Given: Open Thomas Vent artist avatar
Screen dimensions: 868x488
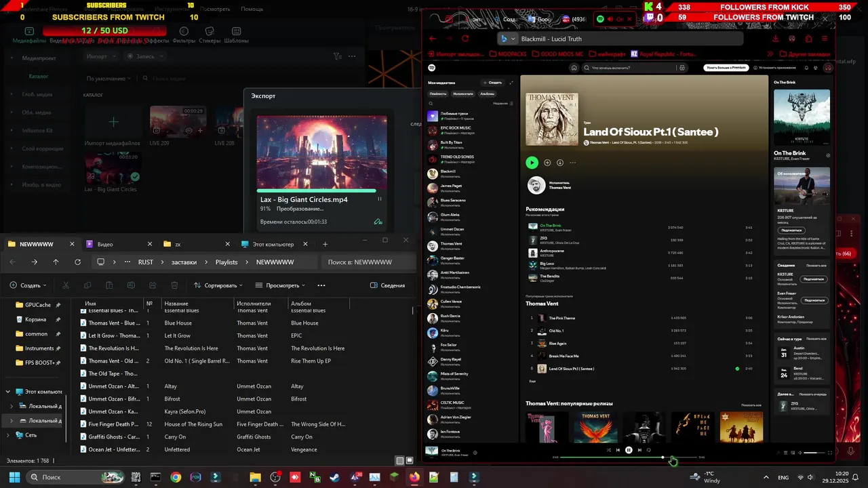Looking at the screenshot, I should (536, 185).
